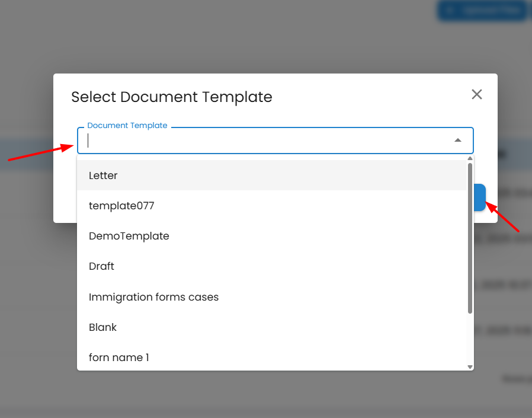Choose template077 from the list
Image resolution: width=532 pixels, height=418 pixels.
(x=121, y=206)
